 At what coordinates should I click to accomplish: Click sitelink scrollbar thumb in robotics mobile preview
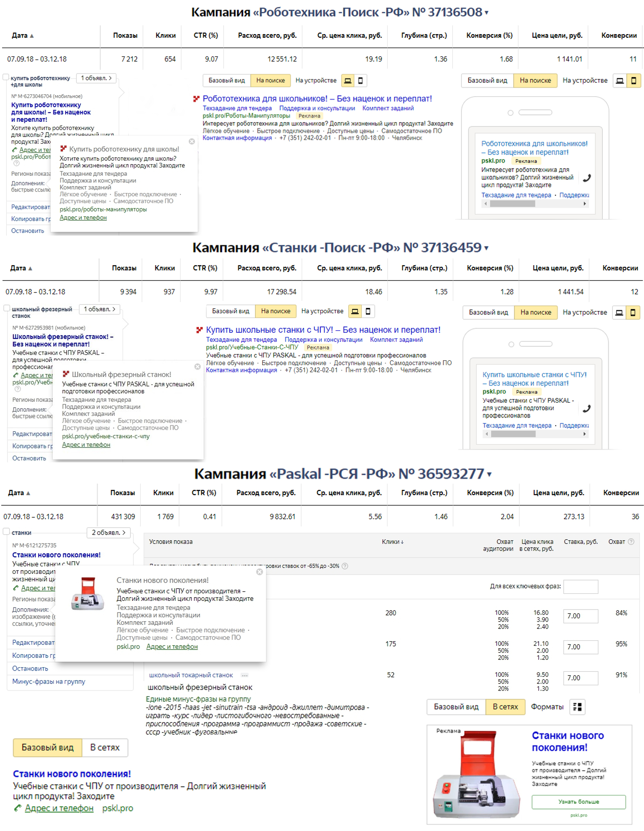tap(512, 204)
